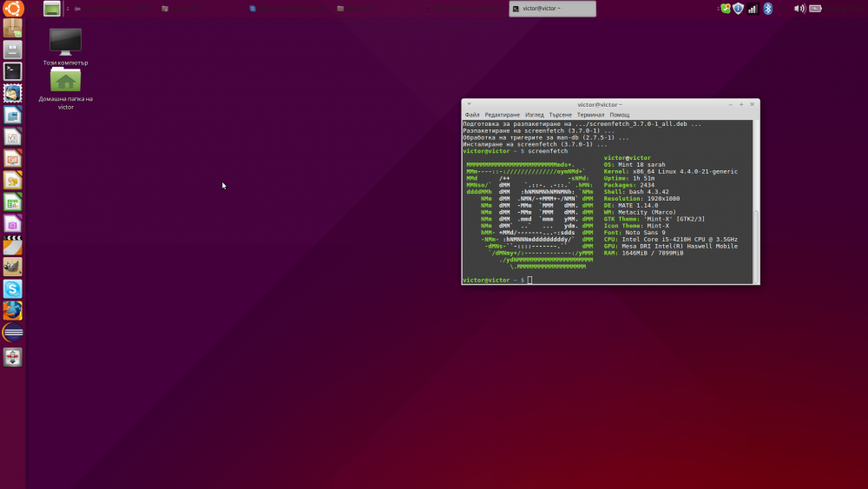868x489 pixels.
Task: Open the bottom dock icon with red arrows
Action: point(13,357)
